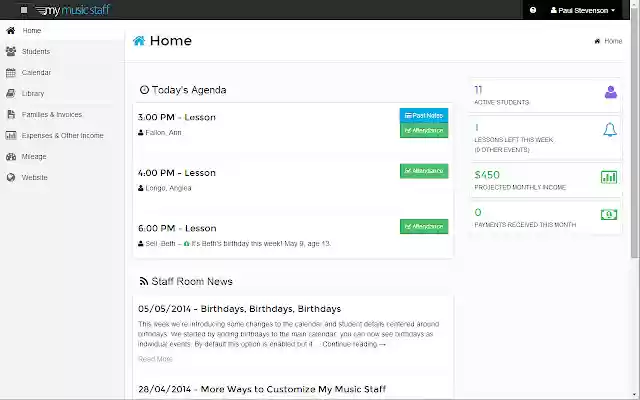Click the 11 Active Students count

pos(478,90)
